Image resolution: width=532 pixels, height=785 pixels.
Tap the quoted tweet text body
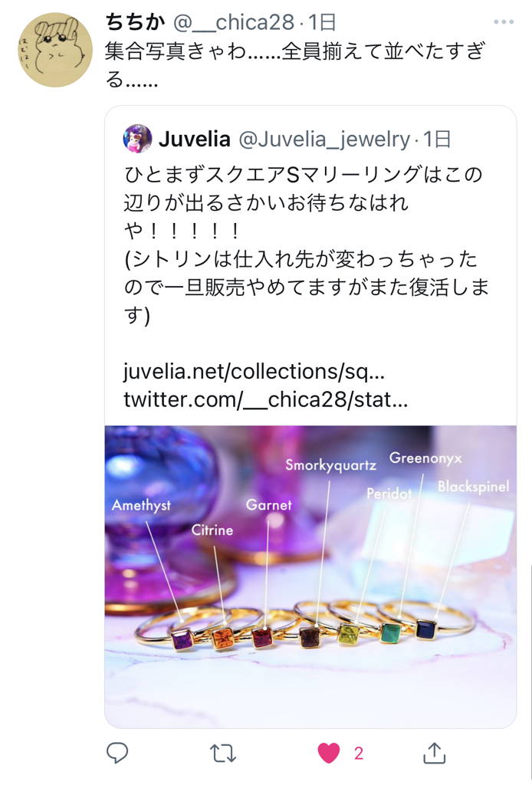tap(306, 245)
